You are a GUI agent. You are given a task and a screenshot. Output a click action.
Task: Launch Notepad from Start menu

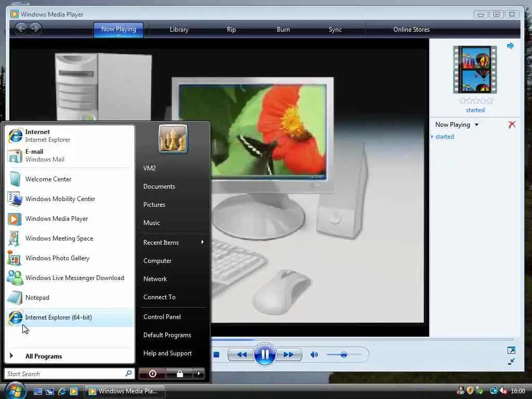pyautogui.click(x=70, y=298)
